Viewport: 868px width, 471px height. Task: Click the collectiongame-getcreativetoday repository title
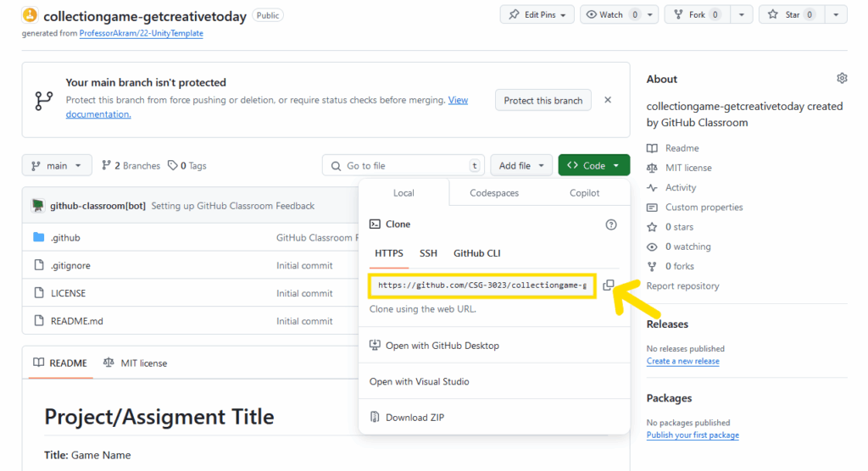[x=145, y=17]
